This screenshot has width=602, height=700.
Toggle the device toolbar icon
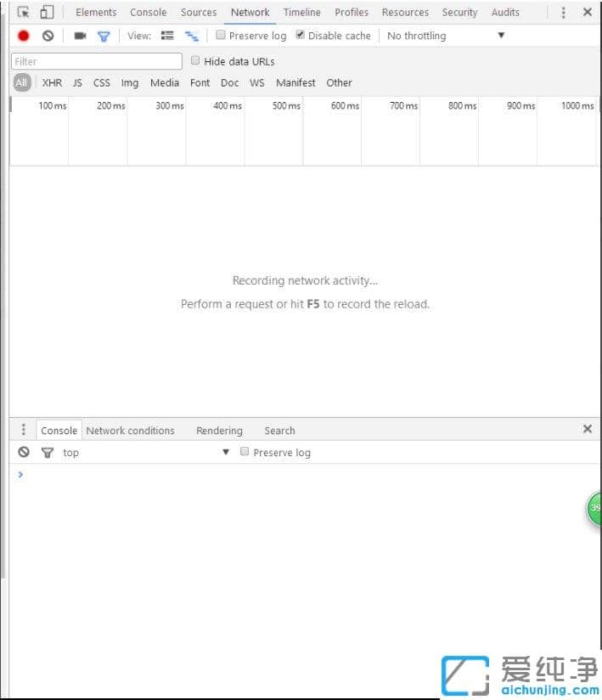pos(47,13)
